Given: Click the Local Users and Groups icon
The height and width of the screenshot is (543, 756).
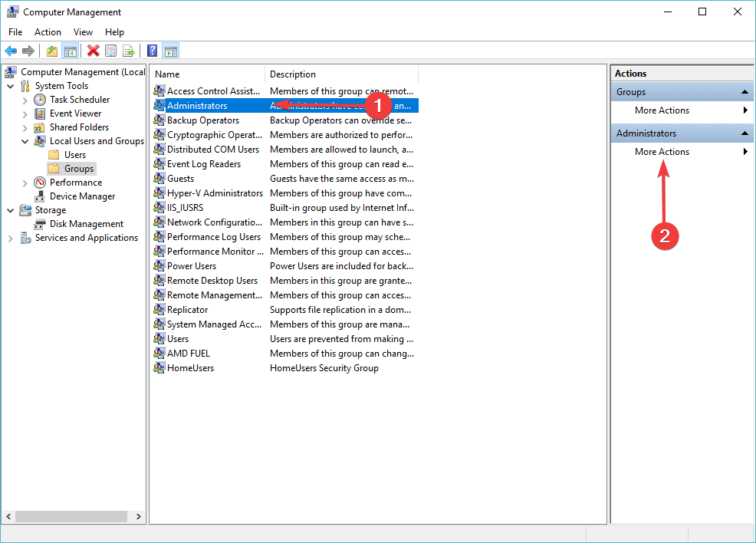Looking at the screenshot, I should tap(40, 141).
